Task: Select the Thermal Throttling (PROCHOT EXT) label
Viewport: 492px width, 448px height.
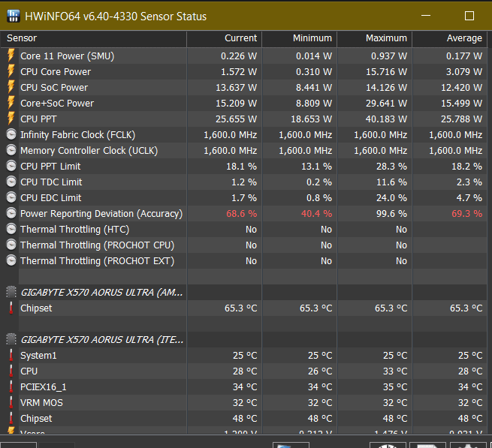Action: tap(97, 261)
